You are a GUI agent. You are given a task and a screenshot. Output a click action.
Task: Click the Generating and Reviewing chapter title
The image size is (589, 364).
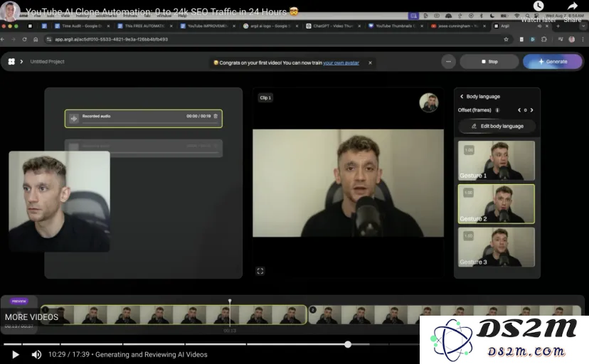pos(152,354)
